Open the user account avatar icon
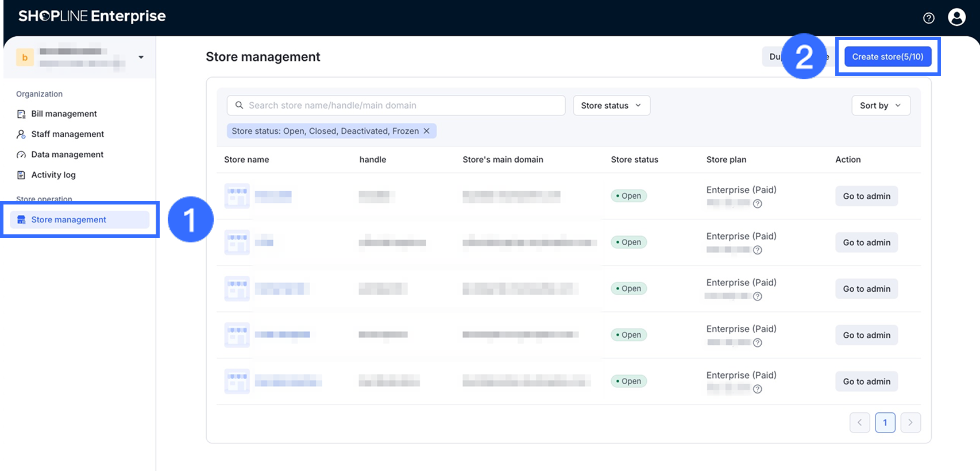The width and height of the screenshot is (980, 471). pos(956,17)
